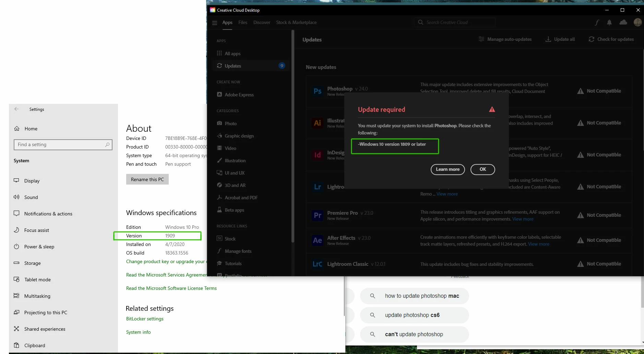Select the Illustration category

click(x=251, y=161)
